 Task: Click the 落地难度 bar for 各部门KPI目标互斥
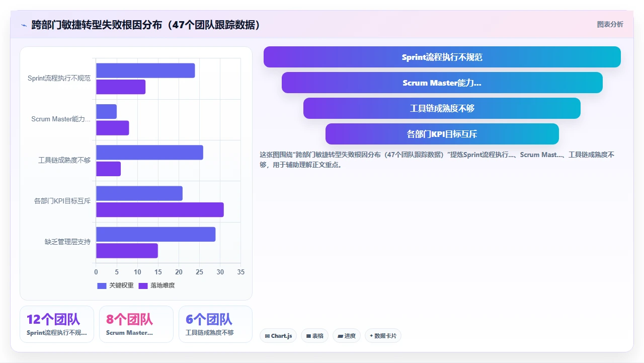click(160, 210)
